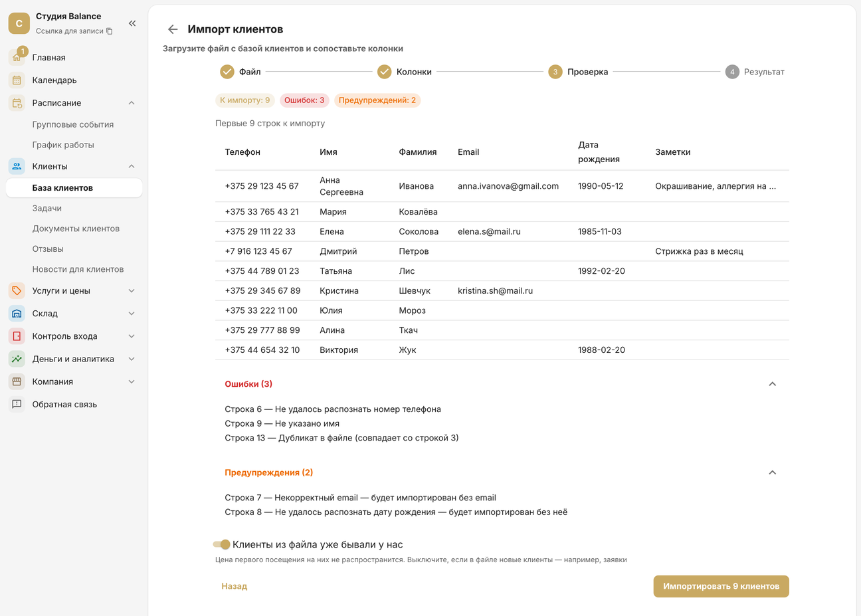
Task: Collapse the Предупреждения (2) section
Action: pyautogui.click(x=772, y=472)
